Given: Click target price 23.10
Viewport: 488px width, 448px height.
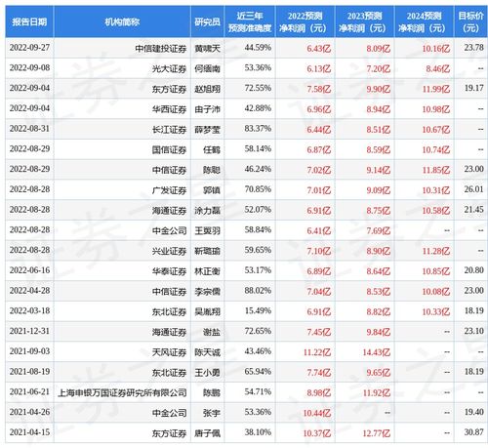Looking at the screenshot, I should (x=473, y=331).
